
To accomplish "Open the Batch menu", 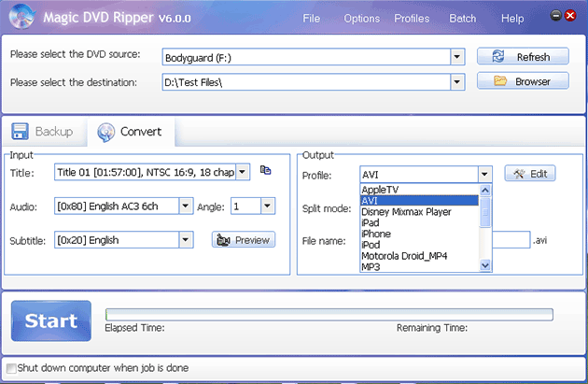I will 463,19.
